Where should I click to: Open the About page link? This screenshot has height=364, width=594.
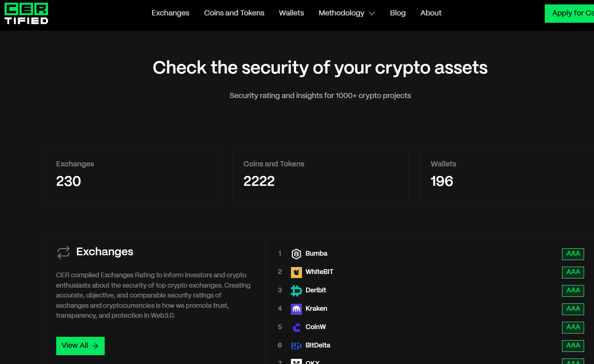431,13
